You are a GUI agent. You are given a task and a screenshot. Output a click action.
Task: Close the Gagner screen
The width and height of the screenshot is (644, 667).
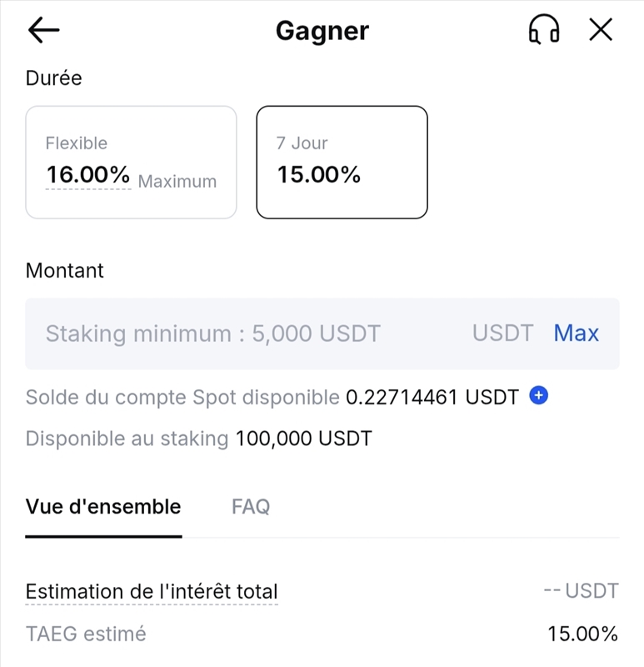click(x=599, y=29)
